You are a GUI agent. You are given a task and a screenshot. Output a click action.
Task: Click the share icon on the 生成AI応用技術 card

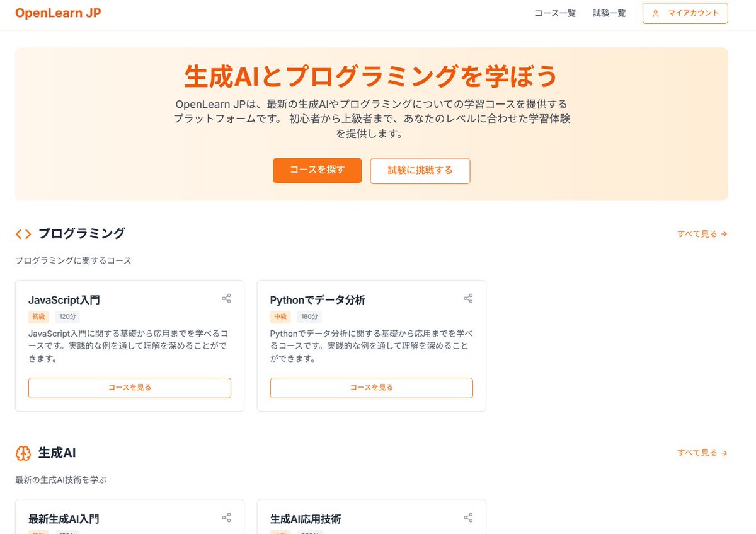(x=468, y=517)
